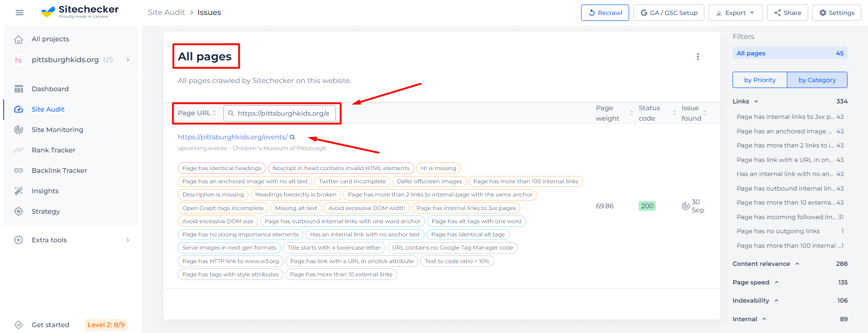The height and width of the screenshot is (333, 868).
Task: Click the Page URL search field
Action: [280, 113]
